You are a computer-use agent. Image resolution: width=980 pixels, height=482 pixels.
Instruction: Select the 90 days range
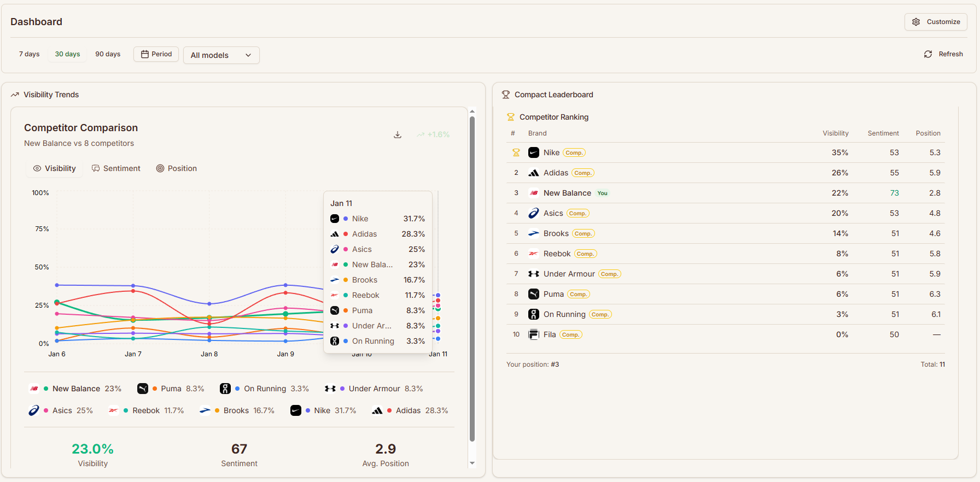click(x=108, y=54)
